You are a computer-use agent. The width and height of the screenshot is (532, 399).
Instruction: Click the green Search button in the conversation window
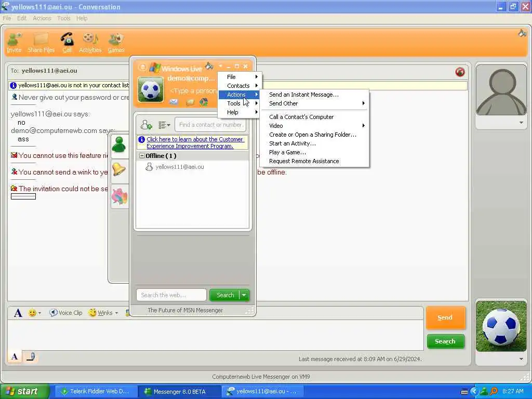coord(445,341)
